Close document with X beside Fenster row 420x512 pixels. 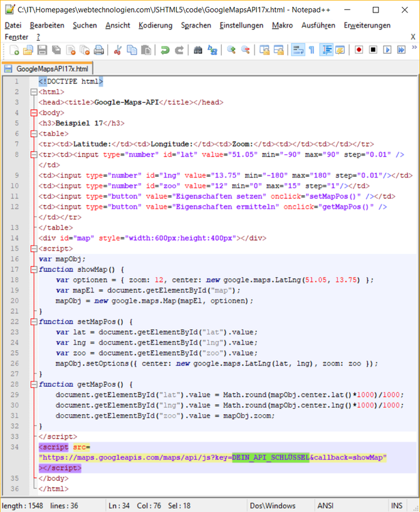(413, 37)
